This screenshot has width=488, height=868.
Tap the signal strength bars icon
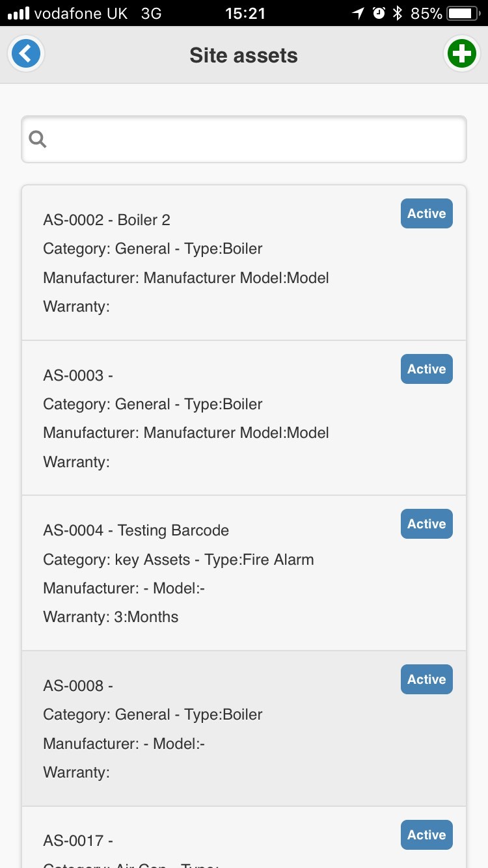(18, 13)
